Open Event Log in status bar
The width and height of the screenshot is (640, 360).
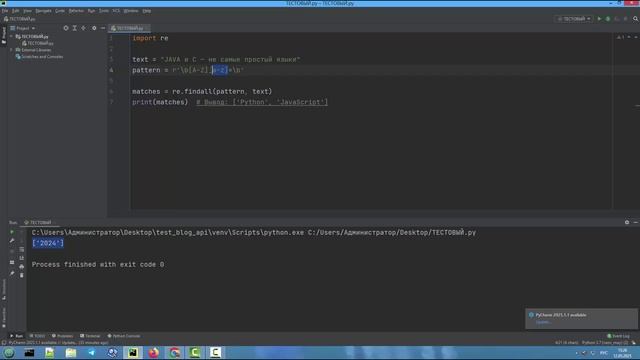point(618,336)
